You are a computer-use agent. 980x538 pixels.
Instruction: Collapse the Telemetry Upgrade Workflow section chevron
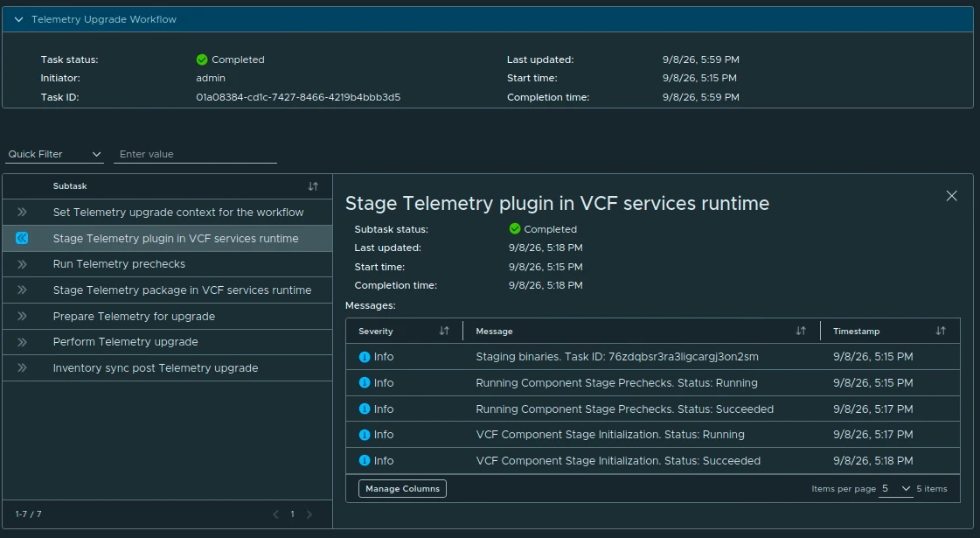[x=18, y=19]
